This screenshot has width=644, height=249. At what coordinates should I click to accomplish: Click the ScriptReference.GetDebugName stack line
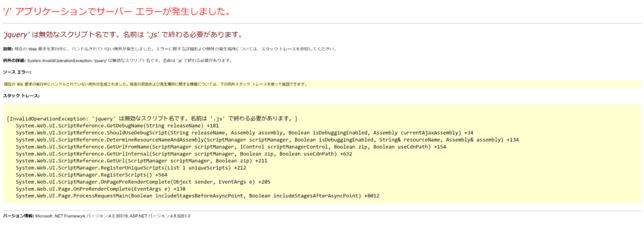click(117, 126)
